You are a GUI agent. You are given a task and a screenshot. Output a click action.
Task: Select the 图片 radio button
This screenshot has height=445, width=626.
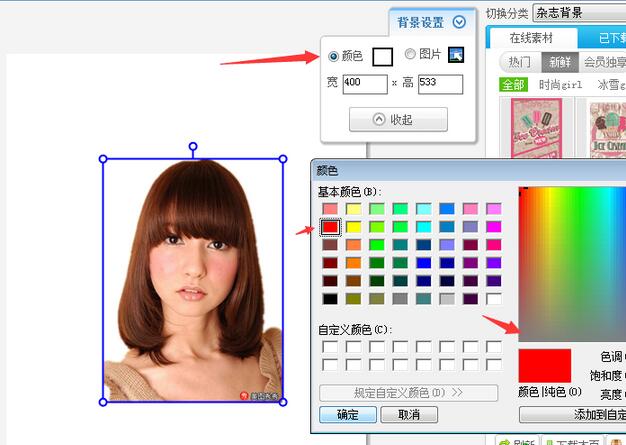click(410, 53)
